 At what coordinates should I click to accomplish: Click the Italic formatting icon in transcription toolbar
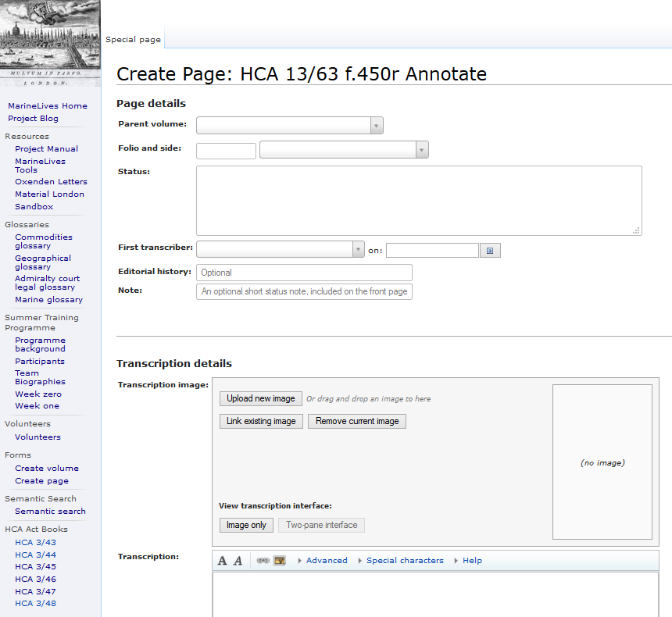(238, 561)
